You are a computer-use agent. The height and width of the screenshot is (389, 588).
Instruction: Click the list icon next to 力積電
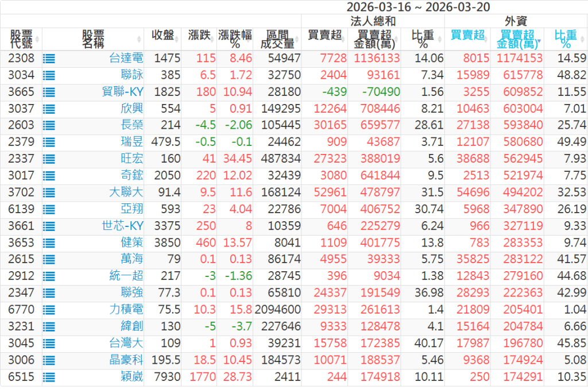pos(49,310)
